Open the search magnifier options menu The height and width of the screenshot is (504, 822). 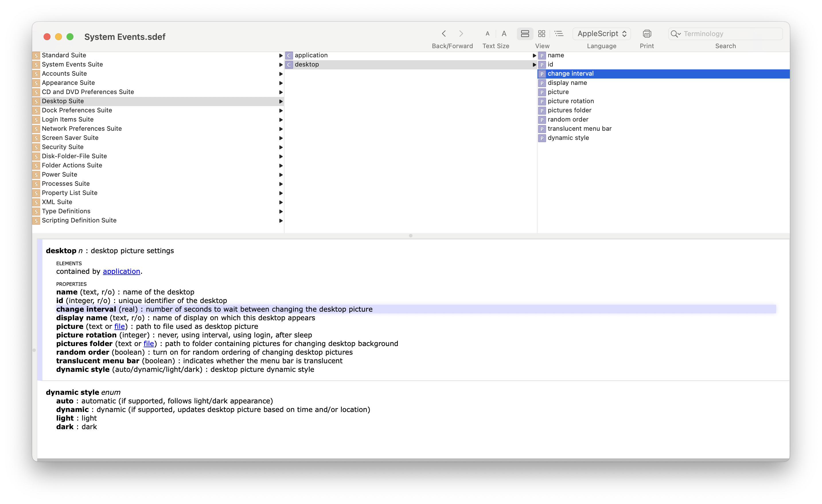[675, 34]
